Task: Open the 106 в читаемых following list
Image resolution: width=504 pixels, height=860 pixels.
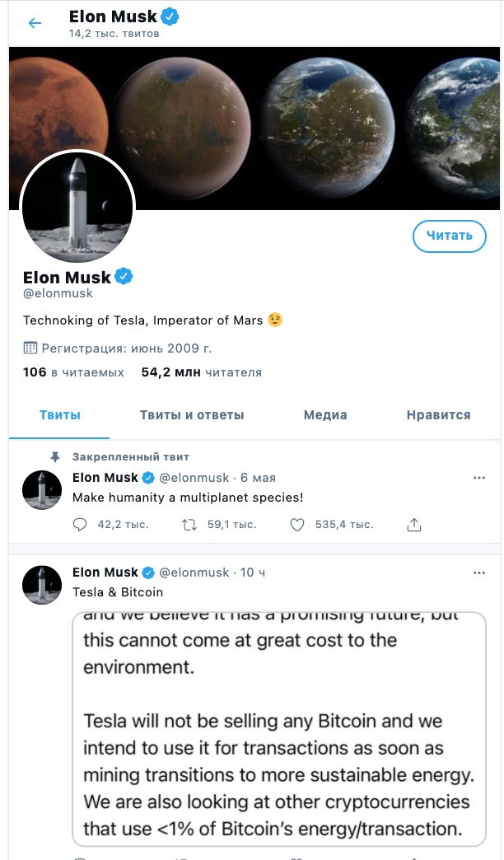Action: (73, 372)
